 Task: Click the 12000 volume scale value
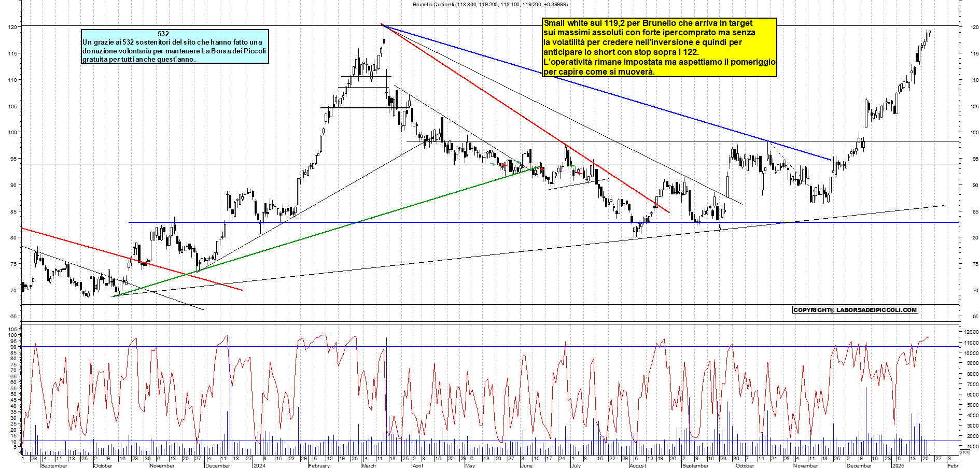pyautogui.click(x=971, y=332)
